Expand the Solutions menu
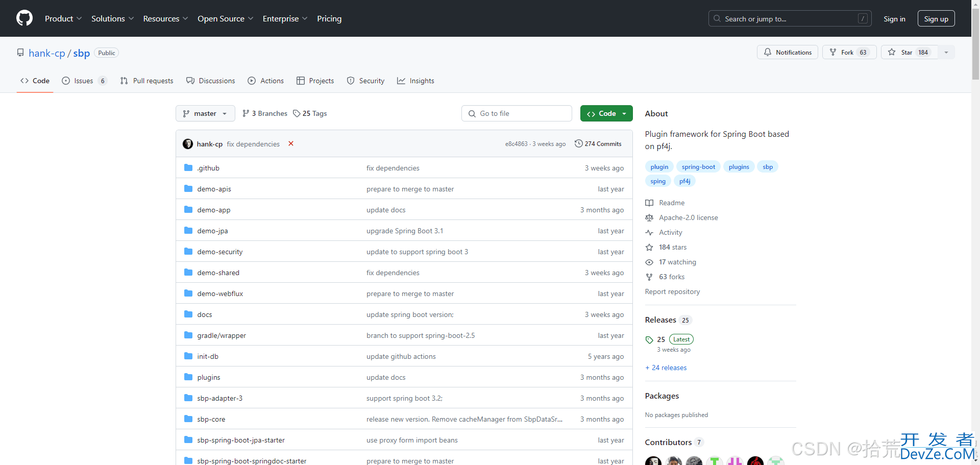980x465 pixels. tap(113, 18)
